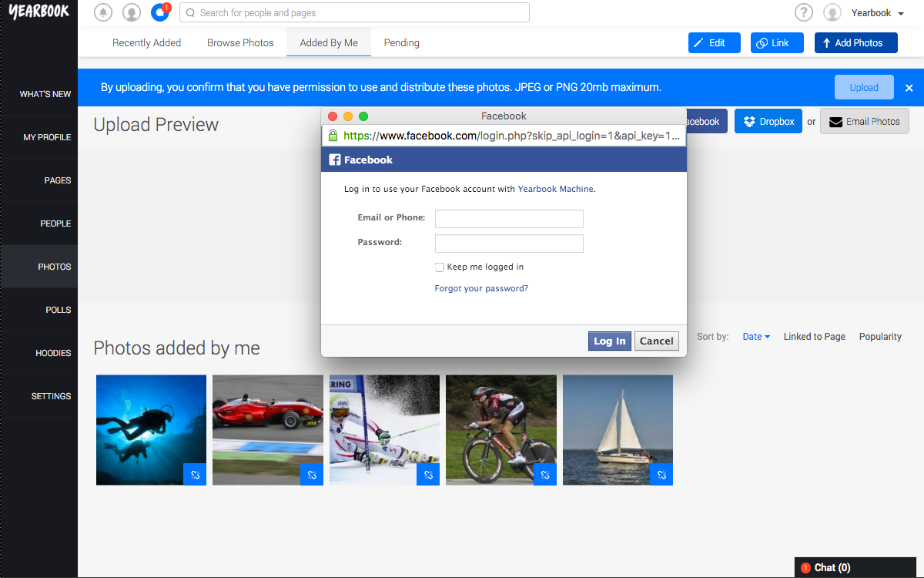Screen dimensions: 924x578
Task: Click the Dropbox button
Action: tap(768, 122)
